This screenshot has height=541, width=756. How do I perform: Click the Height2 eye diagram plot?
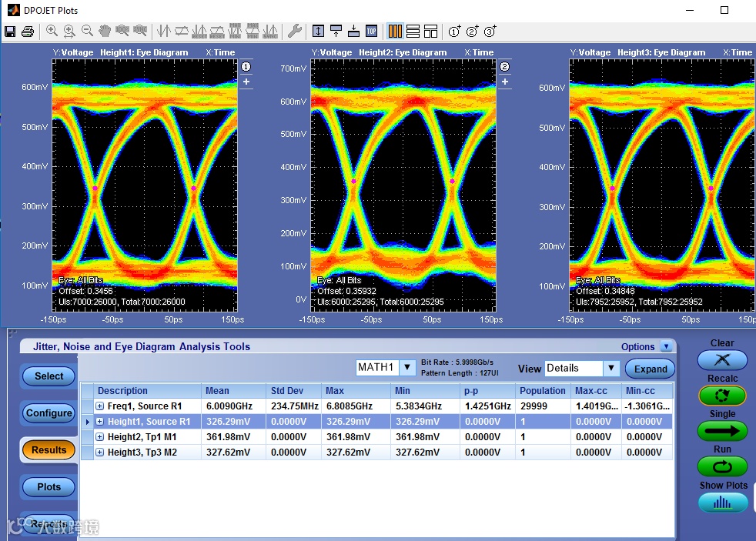point(403,185)
